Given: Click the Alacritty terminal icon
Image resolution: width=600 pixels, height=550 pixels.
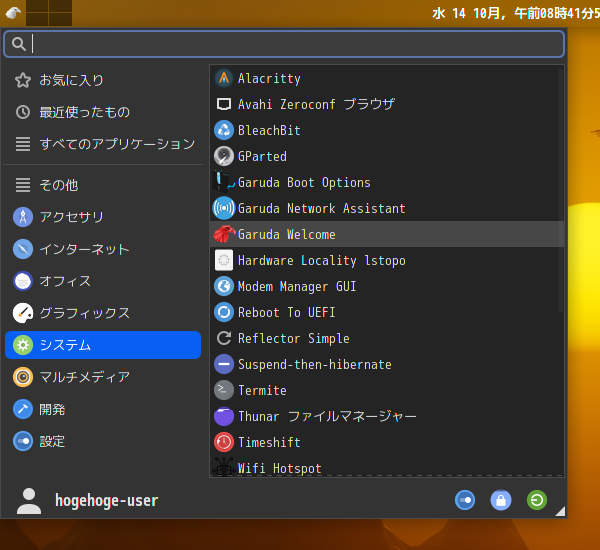Looking at the screenshot, I should (x=224, y=78).
